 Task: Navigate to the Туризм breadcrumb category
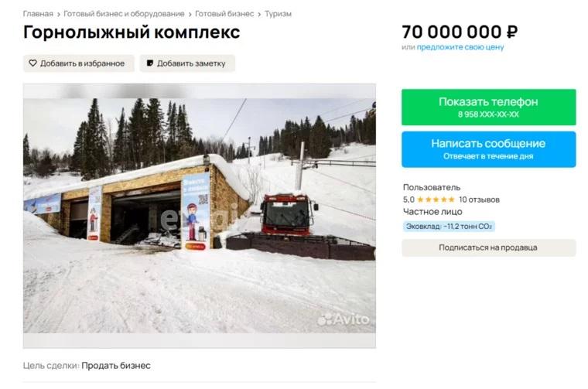point(278,14)
